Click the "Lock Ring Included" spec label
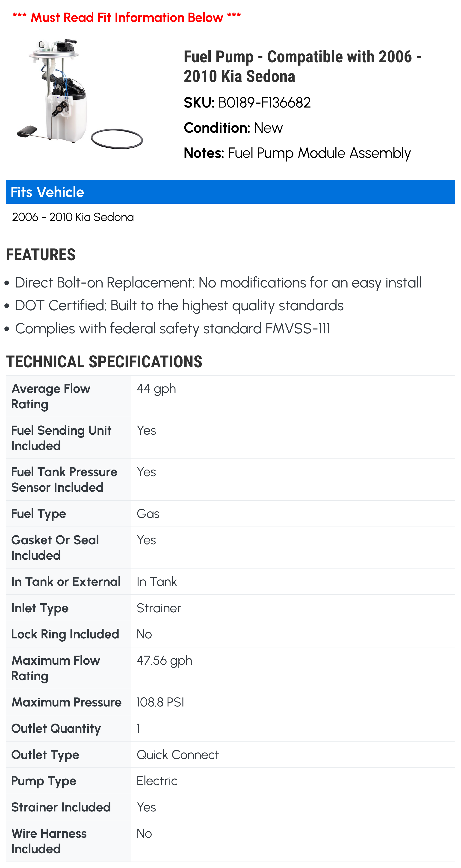This screenshot has height=868, width=461. click(65, 634)
